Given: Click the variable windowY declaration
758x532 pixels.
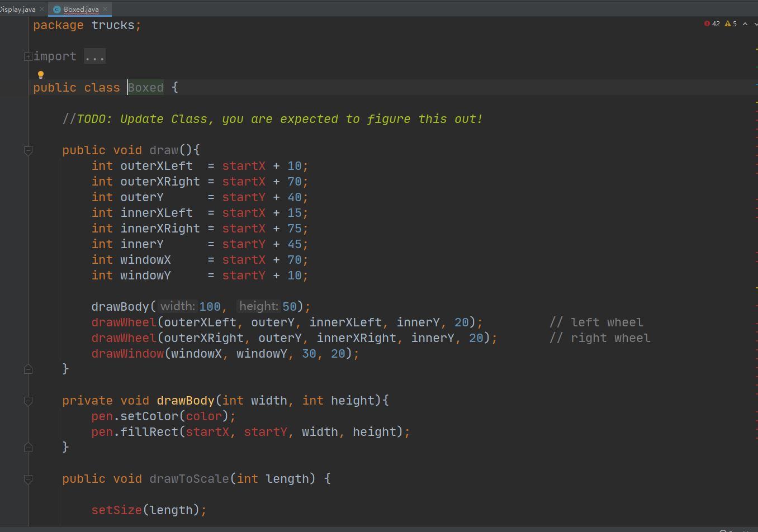Looking at the screenshot, I should click(x=145, y=275).
